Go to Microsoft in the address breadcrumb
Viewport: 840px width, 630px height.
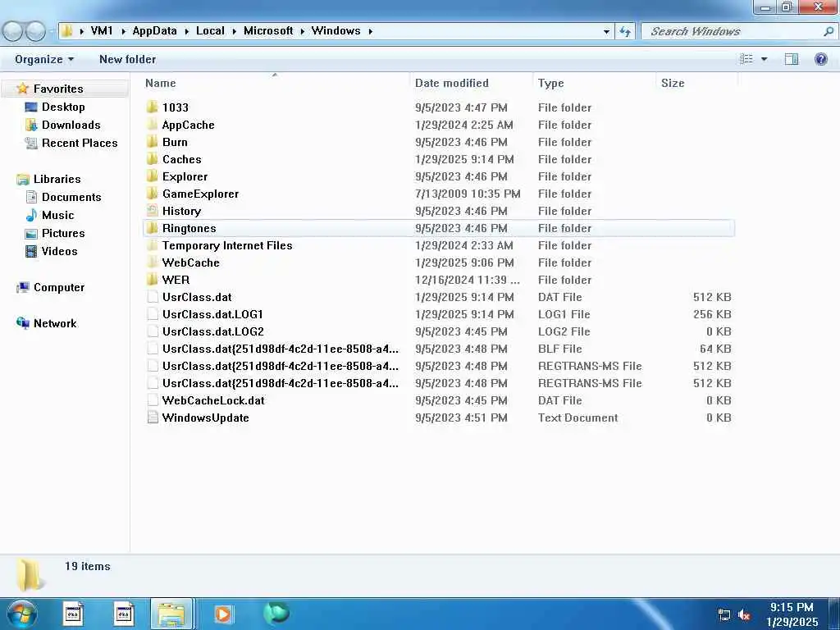coord(268,31)
